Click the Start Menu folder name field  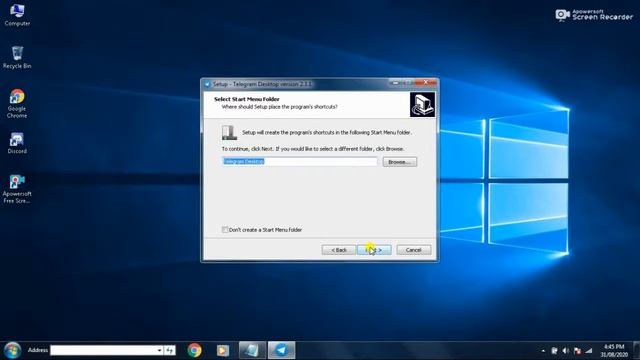[x=300, y=162]
